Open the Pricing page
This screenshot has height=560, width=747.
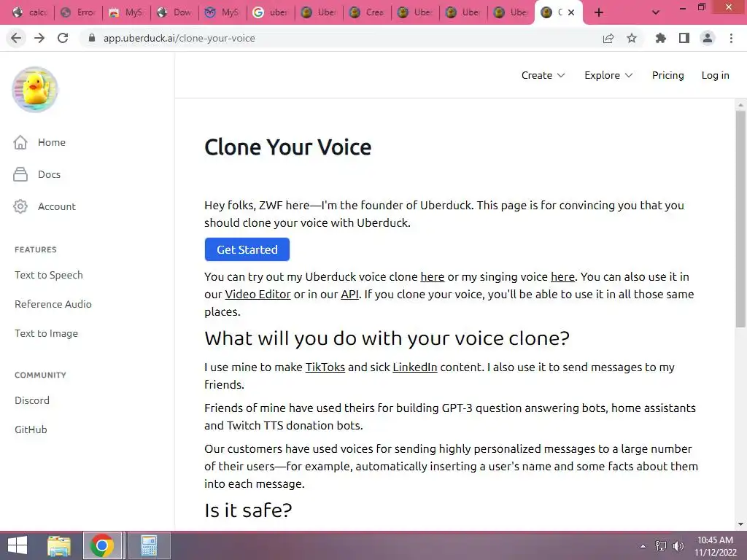(x=668, y=75)
